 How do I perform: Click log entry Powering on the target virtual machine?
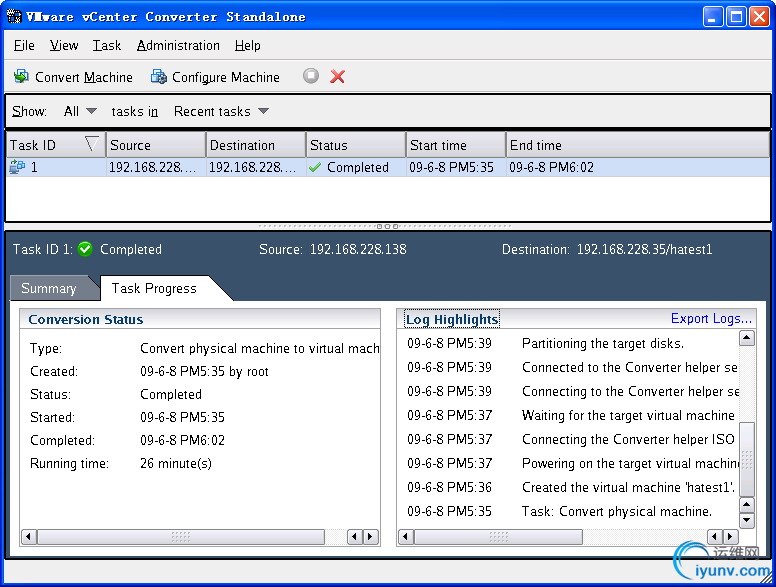(630, 463)
